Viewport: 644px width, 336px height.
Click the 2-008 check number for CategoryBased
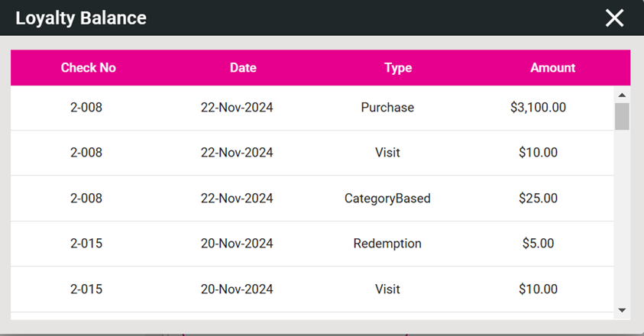tap(86, 199)
